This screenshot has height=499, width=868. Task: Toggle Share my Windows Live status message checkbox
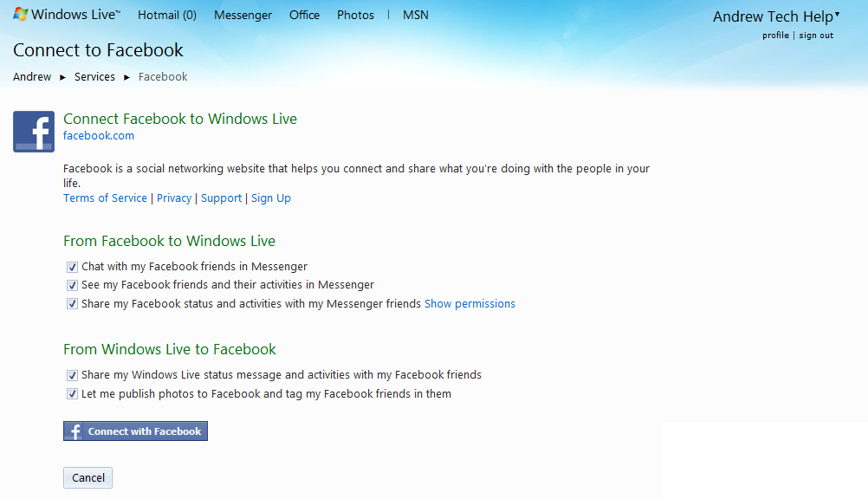pyautogui.click(x=72, y=375)
